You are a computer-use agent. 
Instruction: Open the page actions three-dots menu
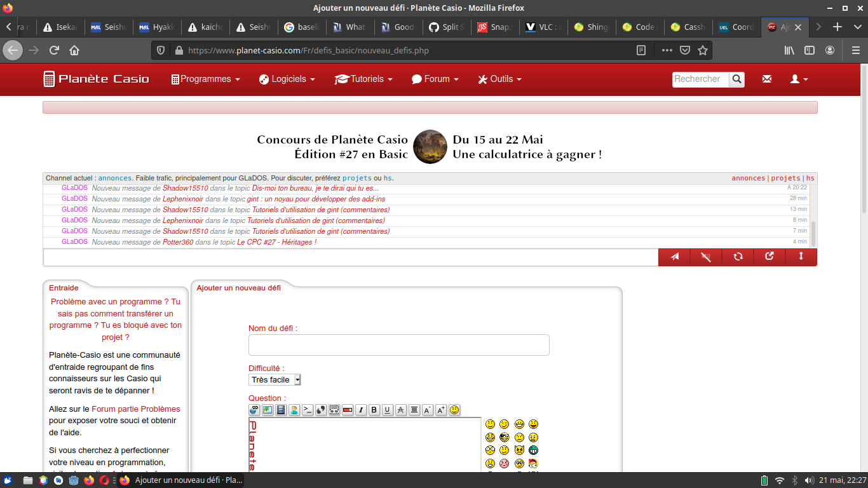pos(667,50)
